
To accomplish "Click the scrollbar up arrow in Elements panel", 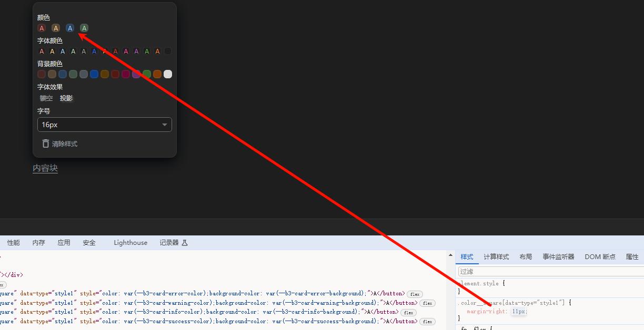I will click(x=450, y=255).
